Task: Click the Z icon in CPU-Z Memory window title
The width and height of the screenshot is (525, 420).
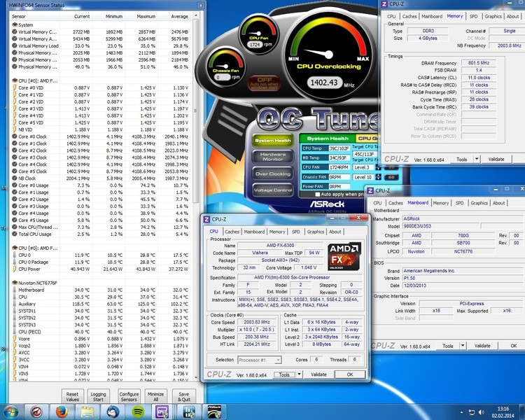Action: pyautogui.click(x=384, y=4)
